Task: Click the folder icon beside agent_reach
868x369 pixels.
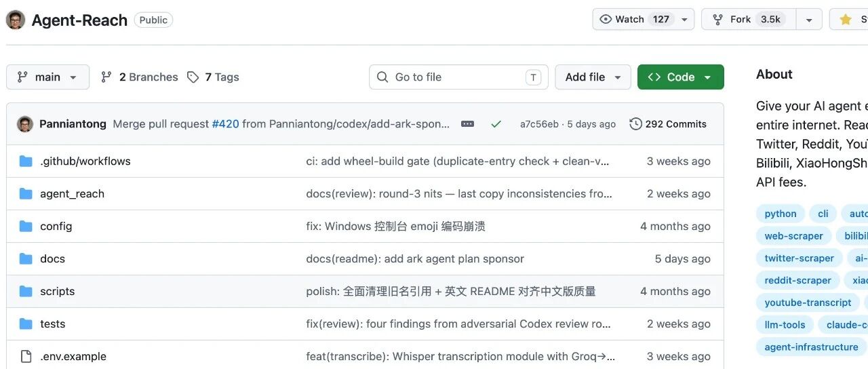Action: (26, 193)
